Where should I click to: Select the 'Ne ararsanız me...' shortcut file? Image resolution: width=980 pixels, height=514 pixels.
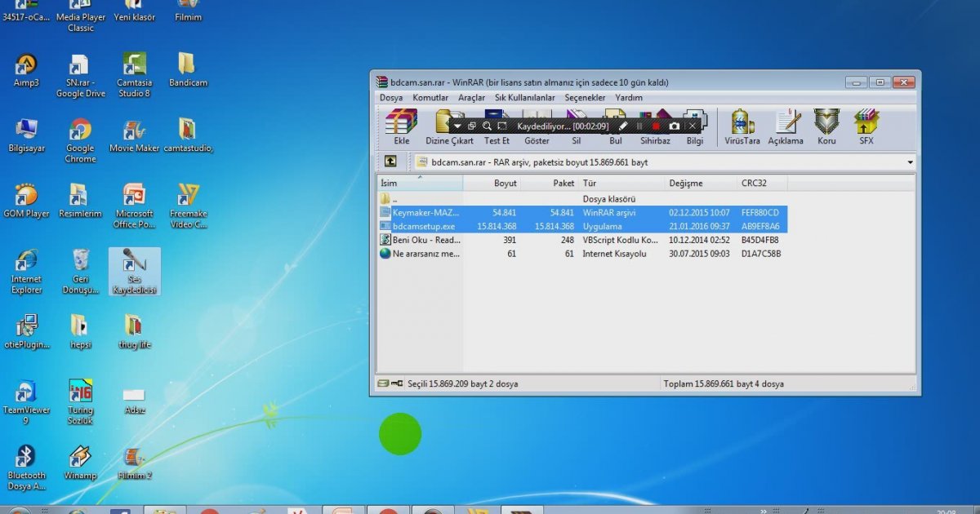point(582,254)
